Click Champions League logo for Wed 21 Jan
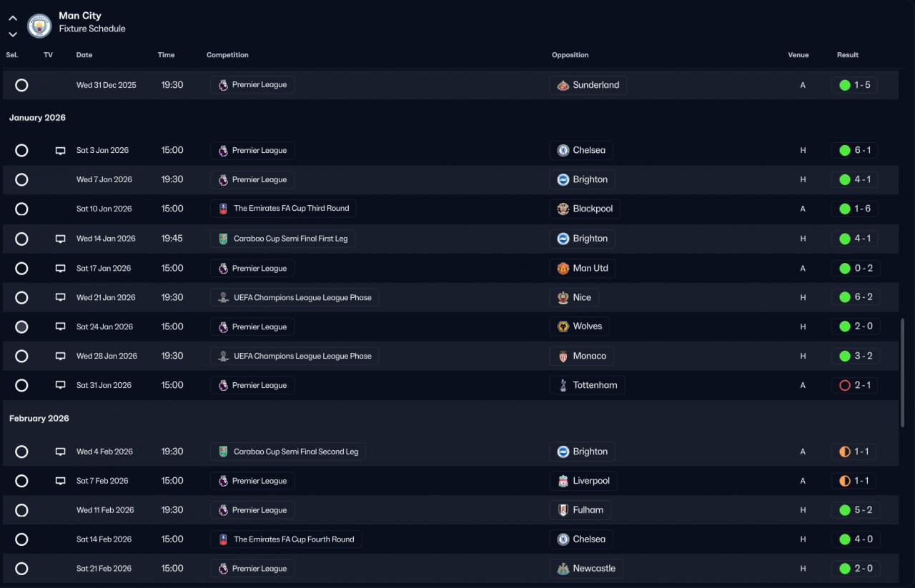915x588 pixels. click(x=223, y=298)
